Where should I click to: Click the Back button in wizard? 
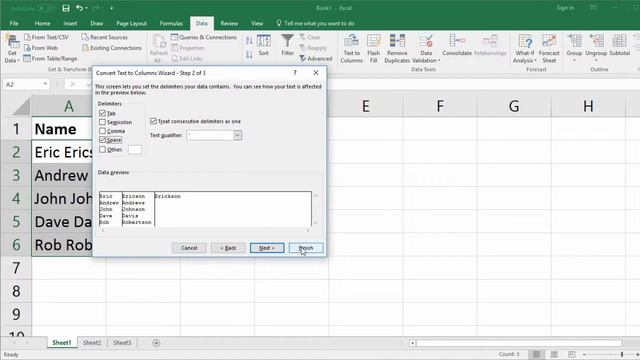coord(228,248)
